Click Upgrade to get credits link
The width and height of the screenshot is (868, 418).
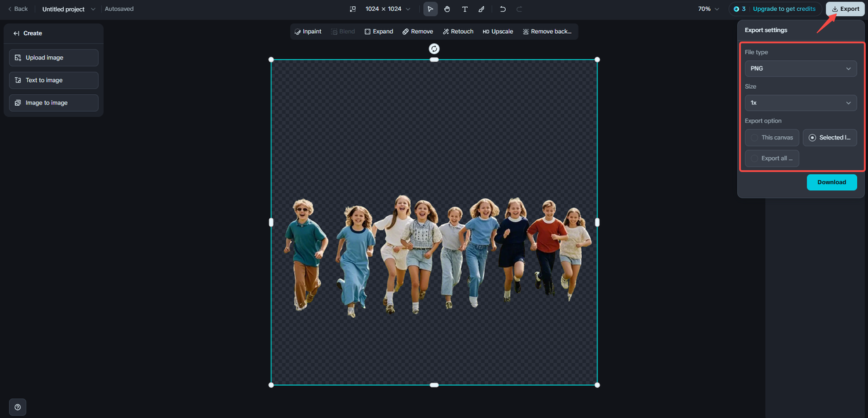[784, 9]
